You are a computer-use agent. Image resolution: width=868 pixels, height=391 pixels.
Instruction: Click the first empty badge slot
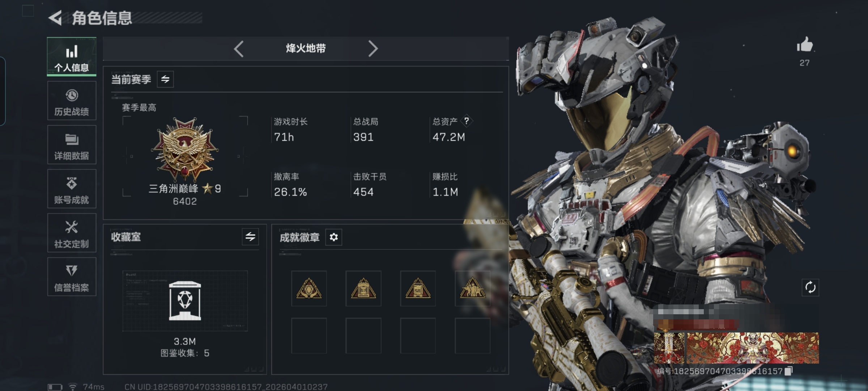(309, 336)
